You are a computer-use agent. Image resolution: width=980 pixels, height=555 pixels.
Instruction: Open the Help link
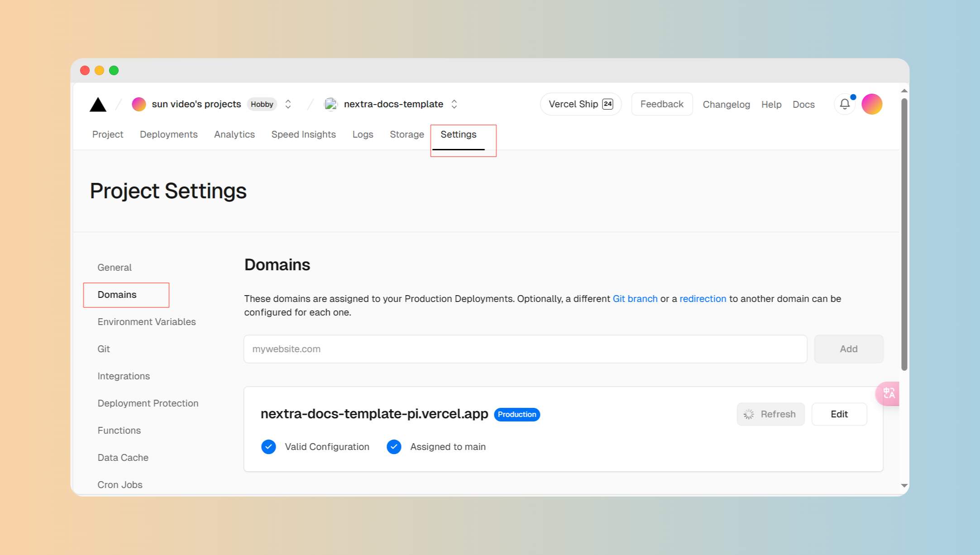coord(771,105)
